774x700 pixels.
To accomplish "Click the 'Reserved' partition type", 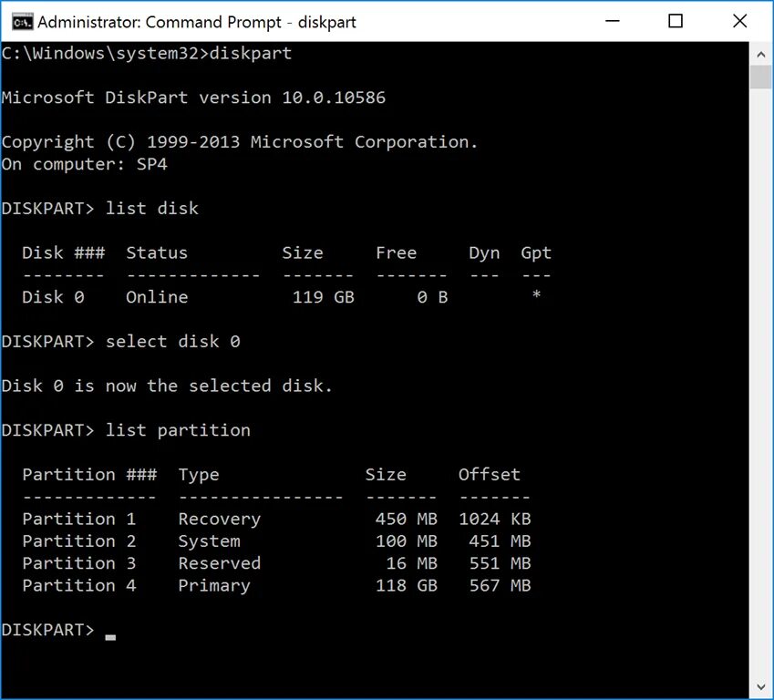I will click(220, 563).
